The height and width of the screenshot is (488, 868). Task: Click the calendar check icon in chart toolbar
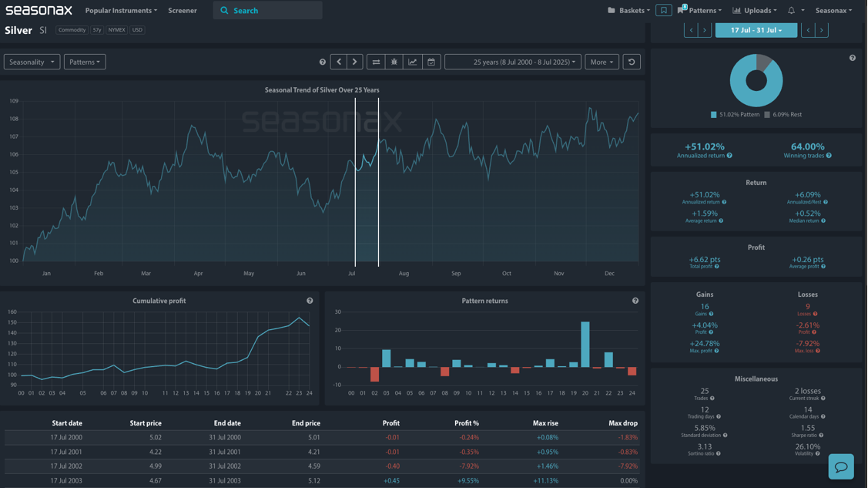tap(431, 62)
